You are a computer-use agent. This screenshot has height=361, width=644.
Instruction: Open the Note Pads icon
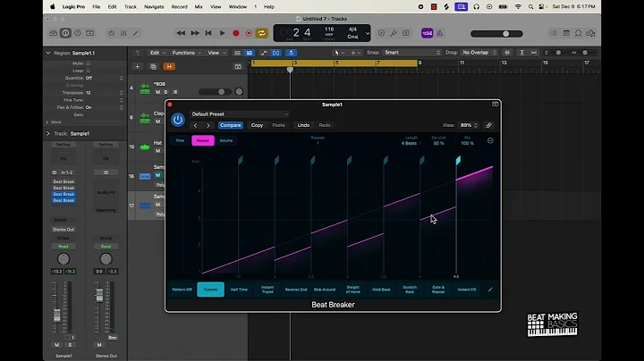pos(566,33)
